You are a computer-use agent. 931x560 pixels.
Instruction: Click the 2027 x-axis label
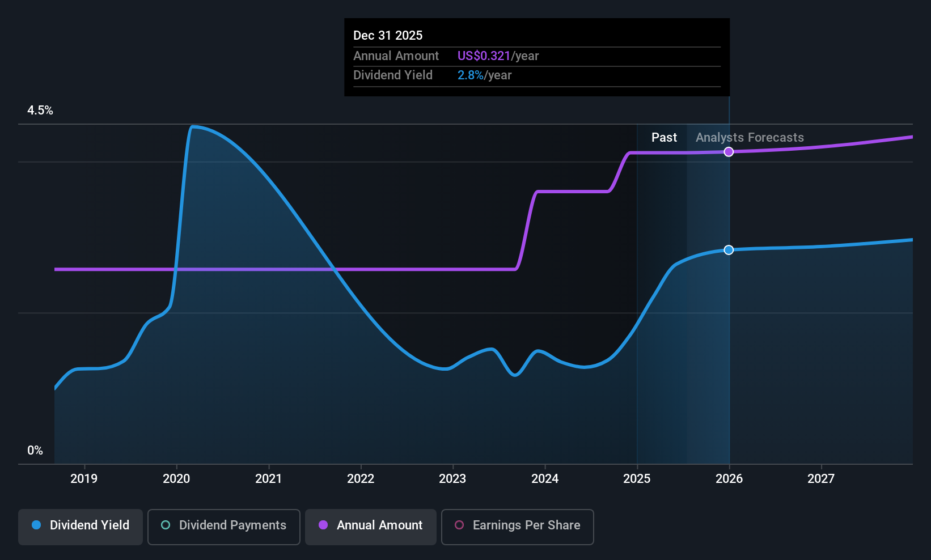click(x=821, y=478)
